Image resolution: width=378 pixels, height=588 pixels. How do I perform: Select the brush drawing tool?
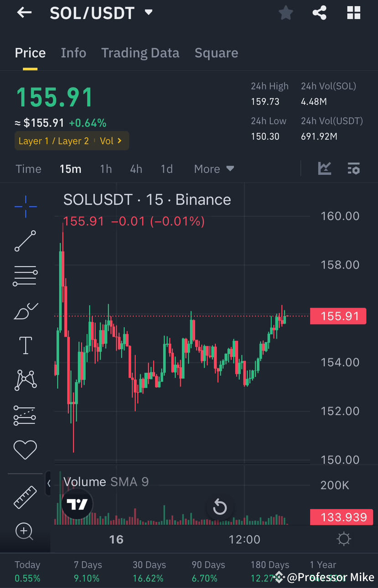(25, 311)
